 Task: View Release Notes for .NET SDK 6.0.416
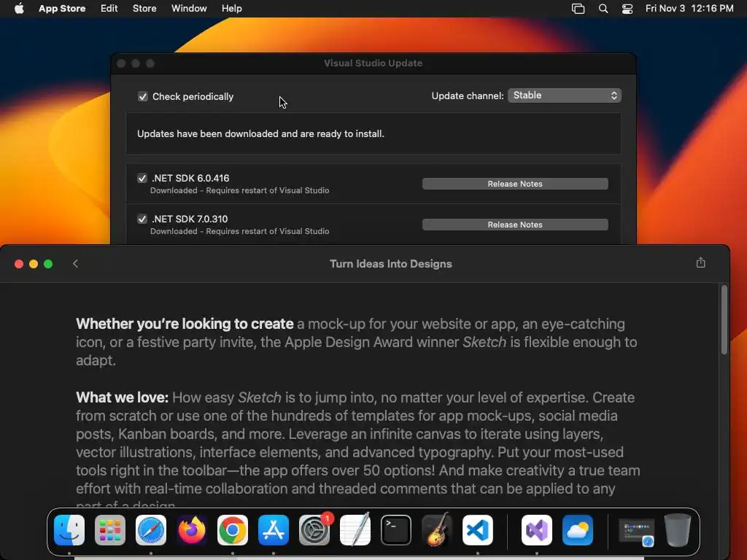tap(515, 184)
